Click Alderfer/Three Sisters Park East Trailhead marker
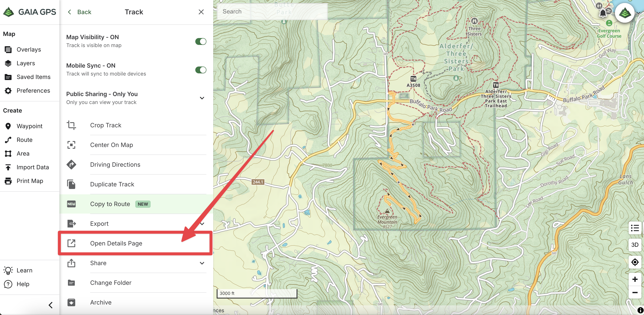 click(496, 85)
